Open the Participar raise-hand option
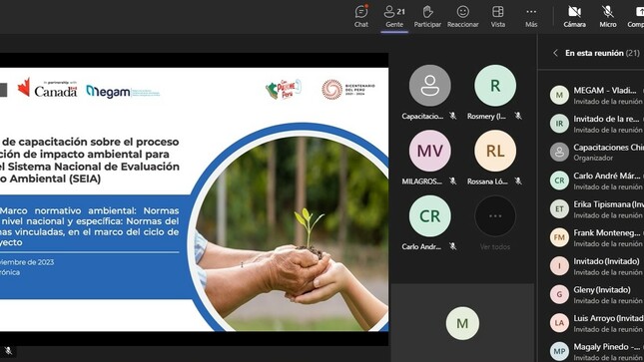 (x=427, y=16)
